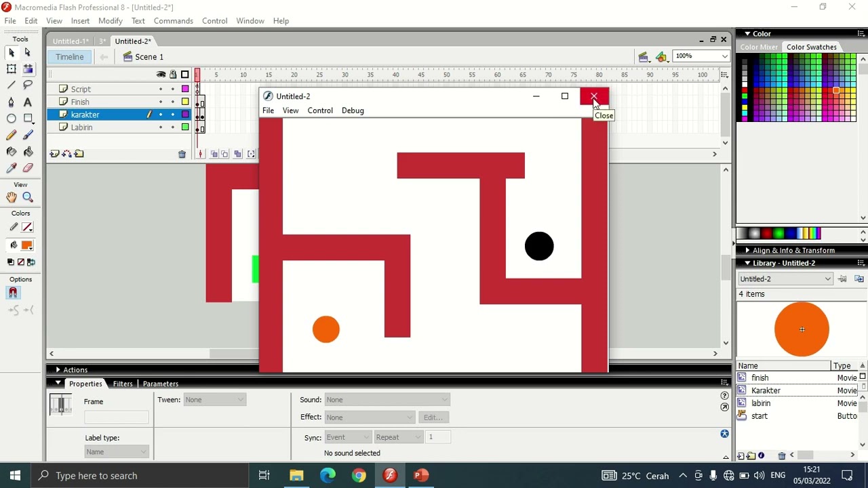Image resolution: width=868 pixels, height=488 pixels.
Task: Select the Brush tool
Action: [28, 135]
